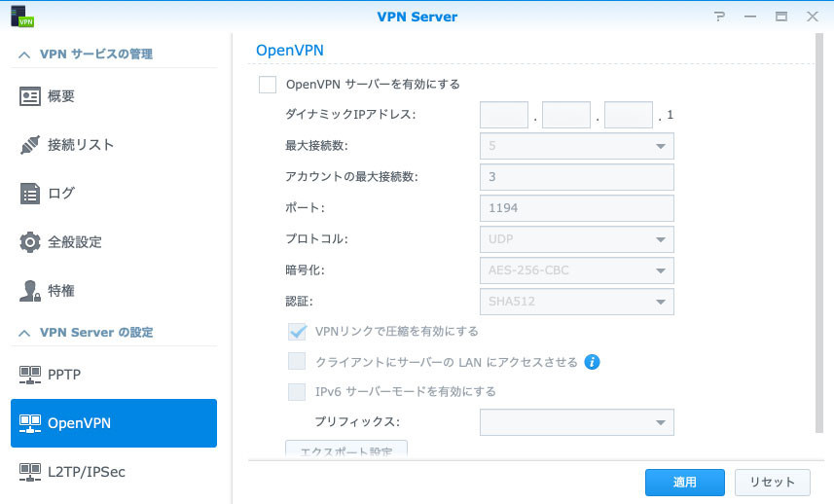Maximize the VPN Server window
Image resolution: width=834 pixels, height=504 pixels.
tap(781, 17)
